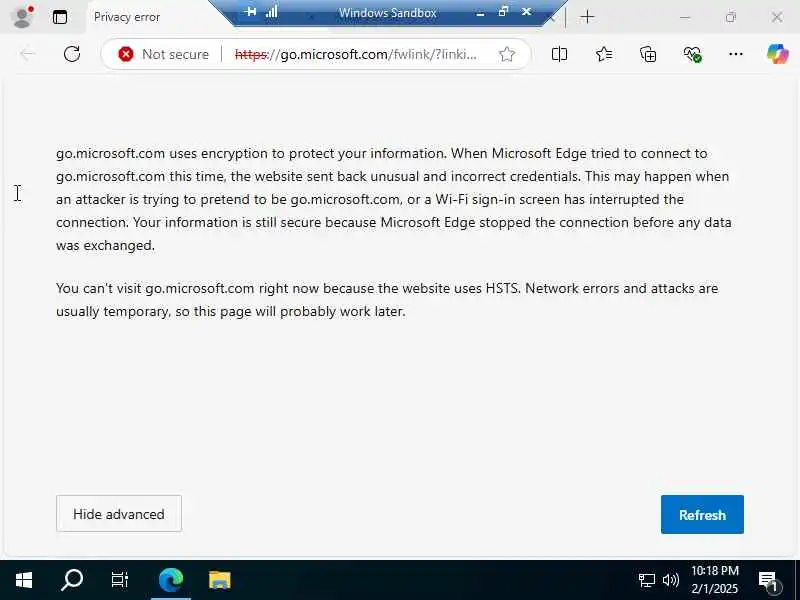Open the Collections icon

[x=648, y=54]
